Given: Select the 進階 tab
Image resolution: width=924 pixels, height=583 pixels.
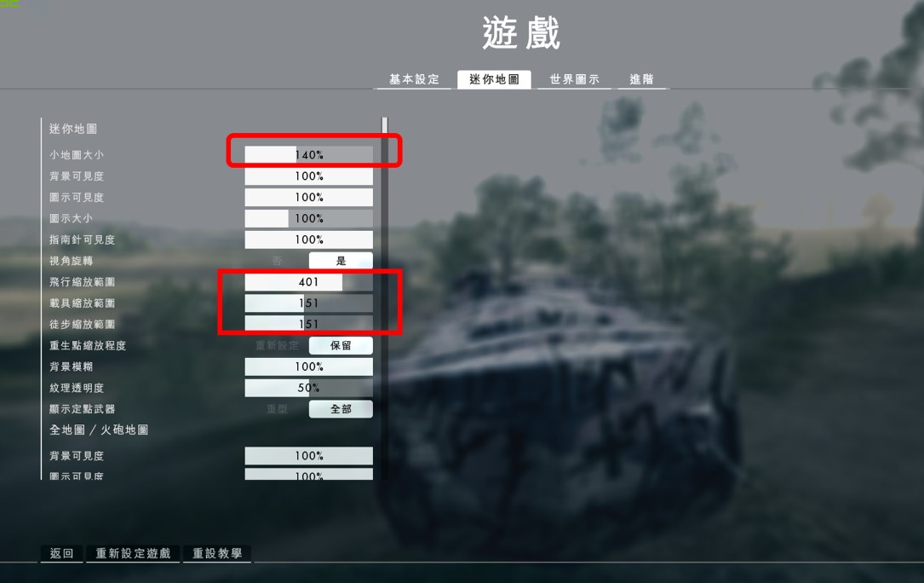Looking at the screenshot, I should (642, 79).
